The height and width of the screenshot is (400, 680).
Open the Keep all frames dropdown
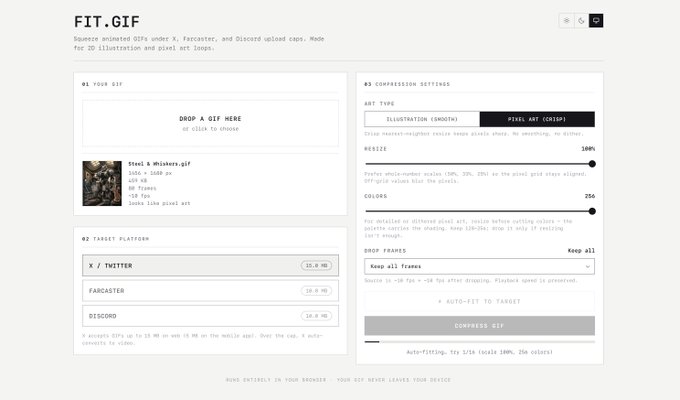[x=479, y=266]
